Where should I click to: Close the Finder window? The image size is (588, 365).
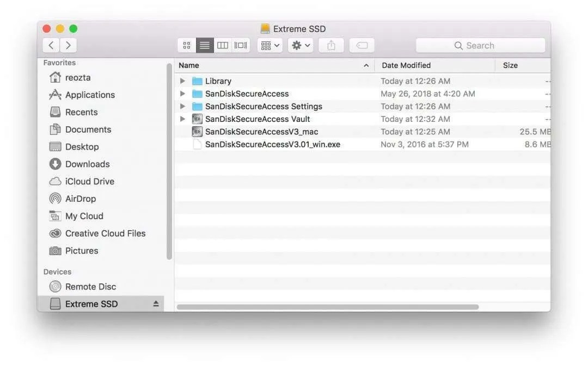click(46, 28)
